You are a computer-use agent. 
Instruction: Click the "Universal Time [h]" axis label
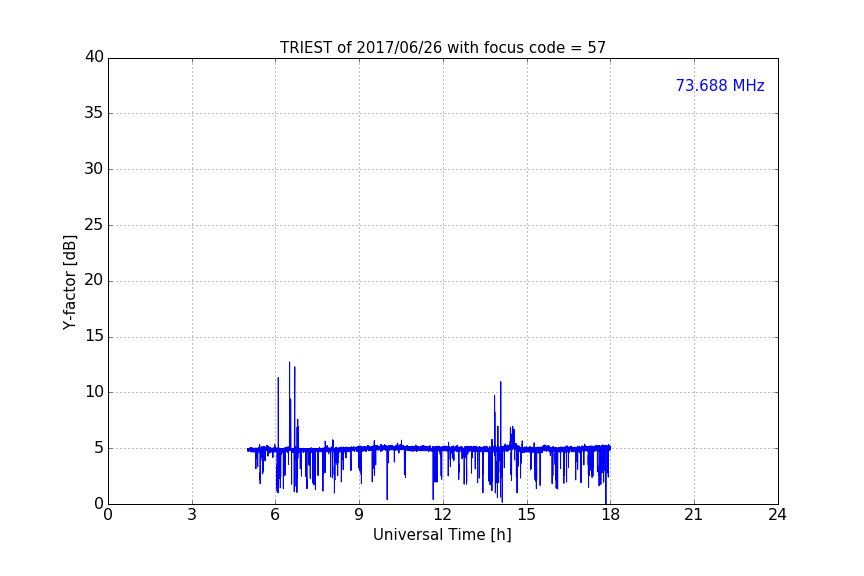tap(442, 535)
